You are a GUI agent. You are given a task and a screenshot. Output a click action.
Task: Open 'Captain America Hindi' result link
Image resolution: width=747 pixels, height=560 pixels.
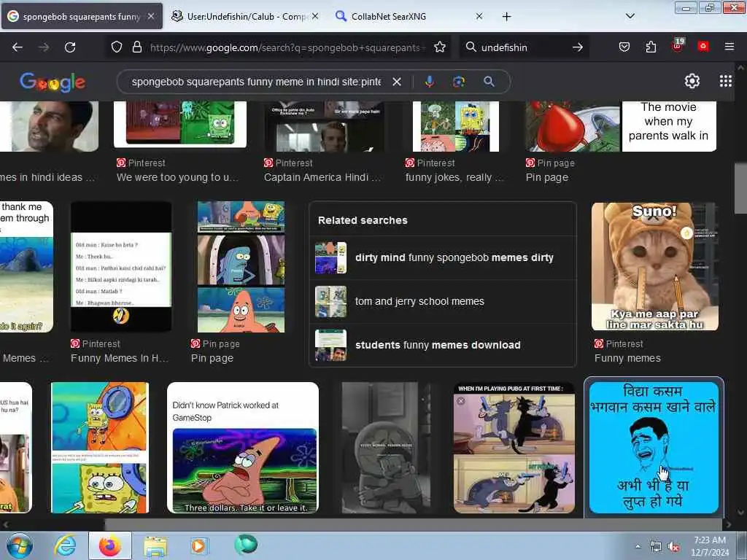(322, 177)
